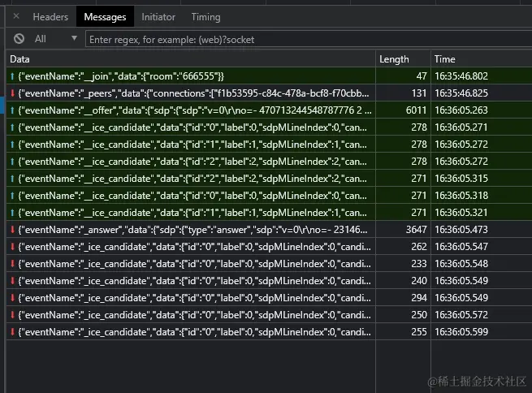Click the green sent arrow on the __offer row
This screenshot has height=393, width=532.
(12, 110)
